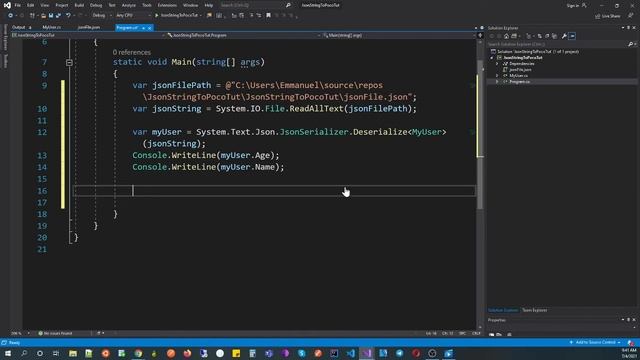Switch to MyUser.cs tab

[51, 27]
